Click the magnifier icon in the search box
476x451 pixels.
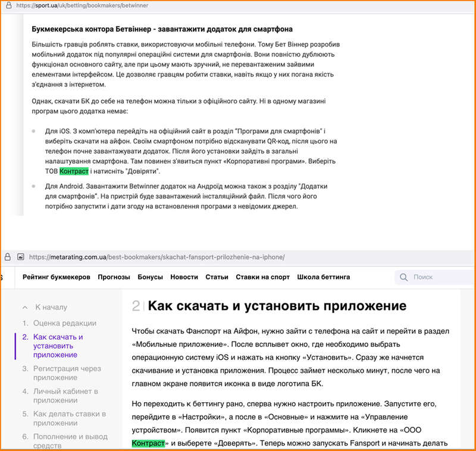(x=404, y=277)
